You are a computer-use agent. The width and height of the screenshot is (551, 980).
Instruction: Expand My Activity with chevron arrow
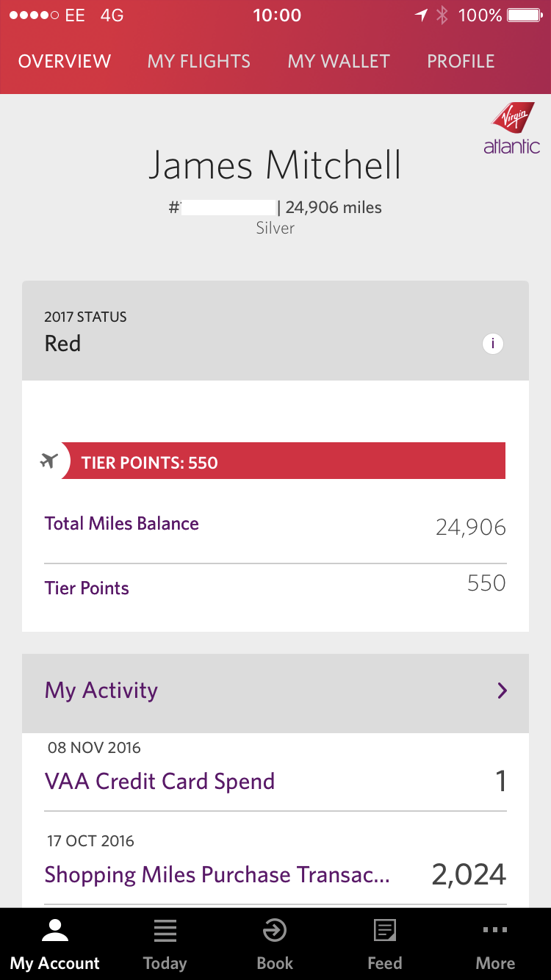coord(503,691)
